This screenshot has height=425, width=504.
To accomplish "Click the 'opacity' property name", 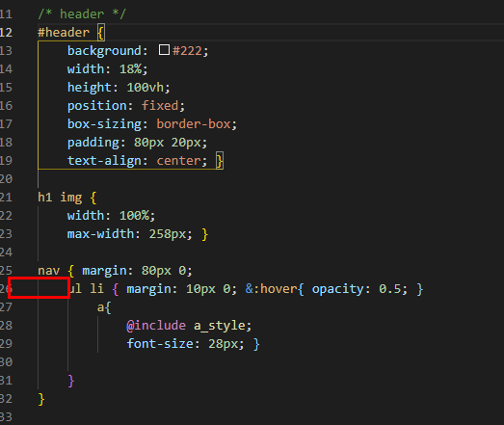I will click(x=338, y=289).
